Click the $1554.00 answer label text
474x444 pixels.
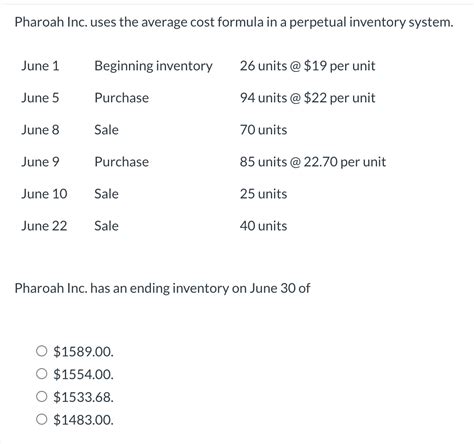pos(83,374)
